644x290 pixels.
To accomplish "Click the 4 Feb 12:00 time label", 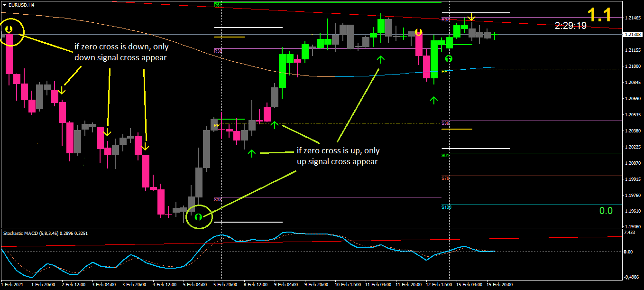I will [x=165, y=285].
